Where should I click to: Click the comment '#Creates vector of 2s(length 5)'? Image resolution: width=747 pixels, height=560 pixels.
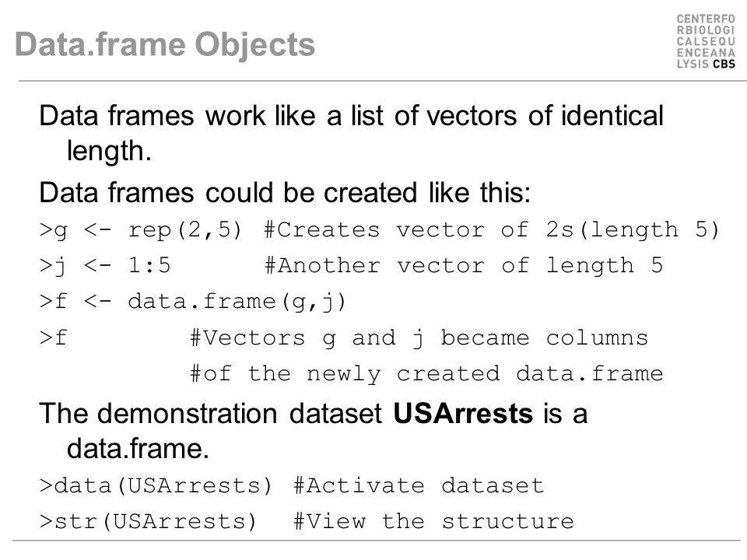[x=492, y=230]
